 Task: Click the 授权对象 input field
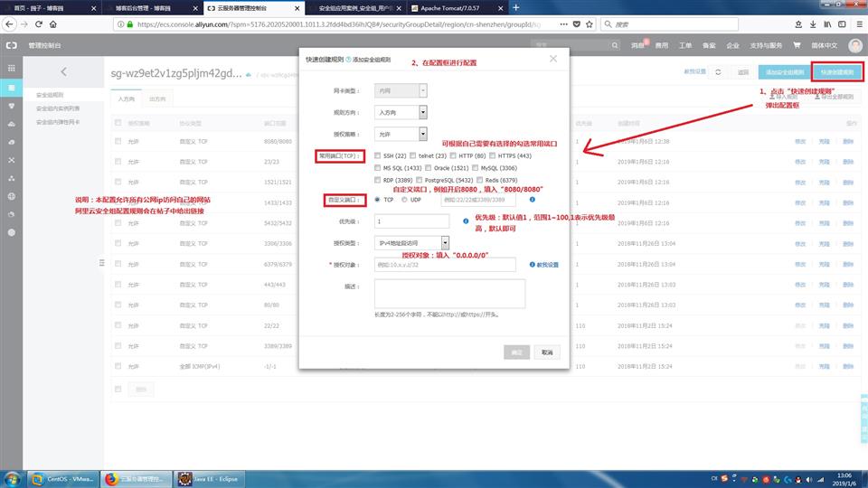click(x=445, y=265)
